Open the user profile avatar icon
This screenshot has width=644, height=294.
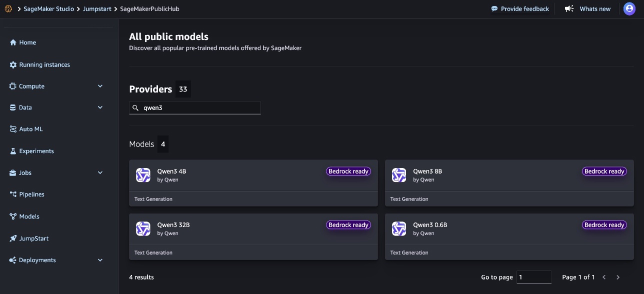point(629,8)
